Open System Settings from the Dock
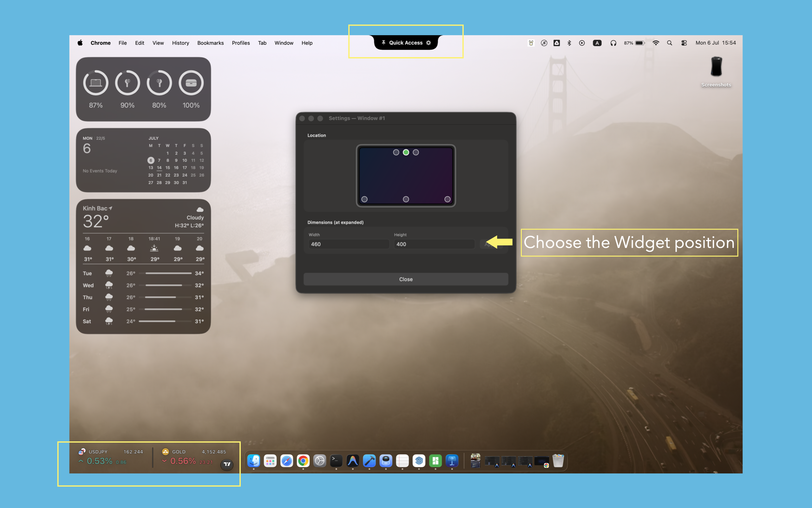 click(320, 461)
